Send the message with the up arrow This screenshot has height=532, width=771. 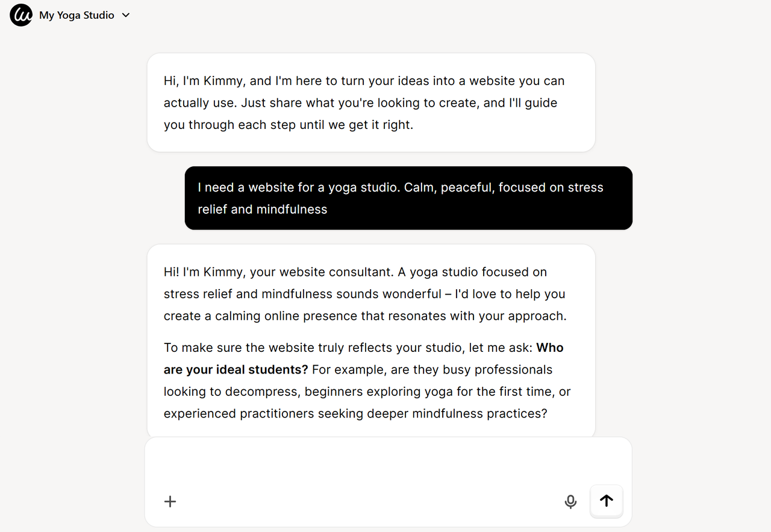click(607, 501)
